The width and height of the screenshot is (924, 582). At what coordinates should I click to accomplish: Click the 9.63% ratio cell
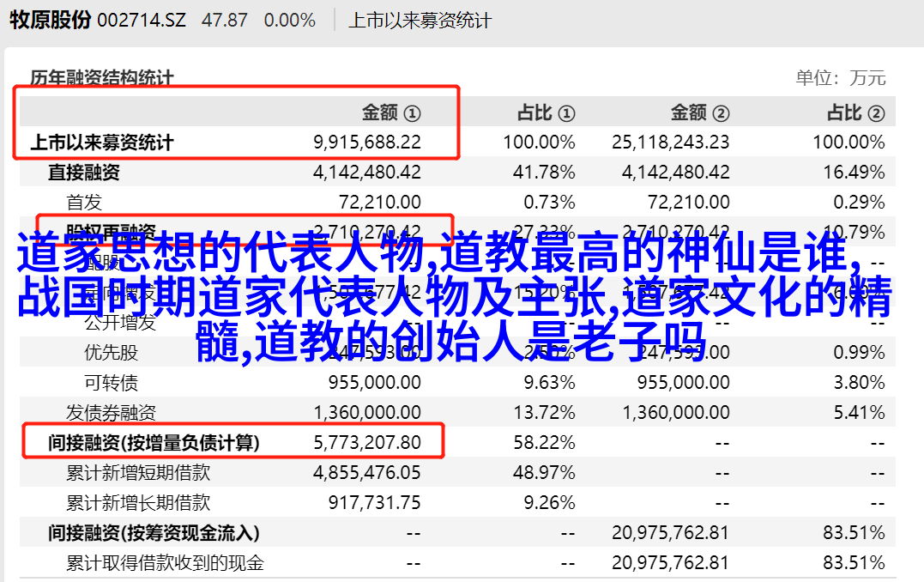549,383
